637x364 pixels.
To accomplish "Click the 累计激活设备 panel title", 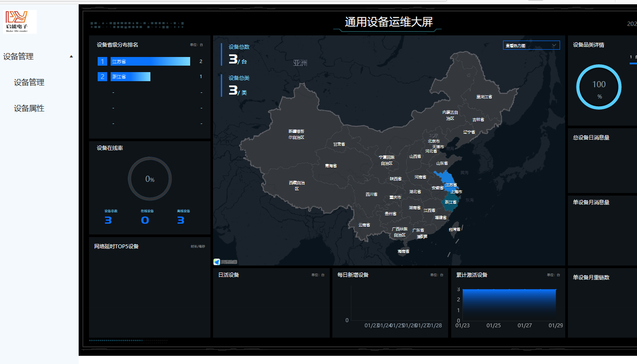I will click(472, 275).
